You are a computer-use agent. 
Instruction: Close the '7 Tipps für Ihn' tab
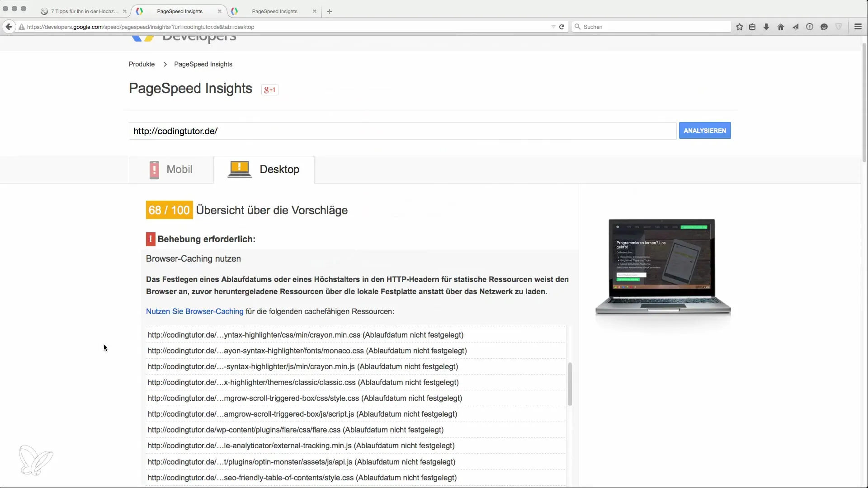125,11
